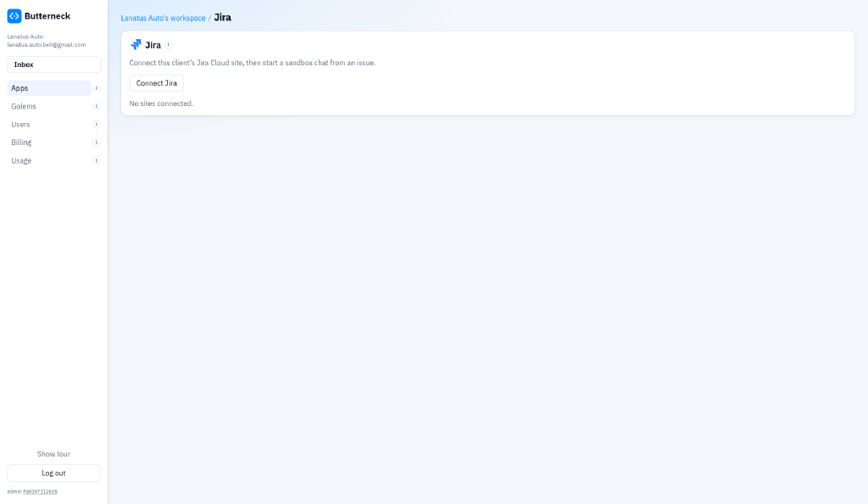Open Lanatus Auto's workspace breadcrumb link

[164, 19]
